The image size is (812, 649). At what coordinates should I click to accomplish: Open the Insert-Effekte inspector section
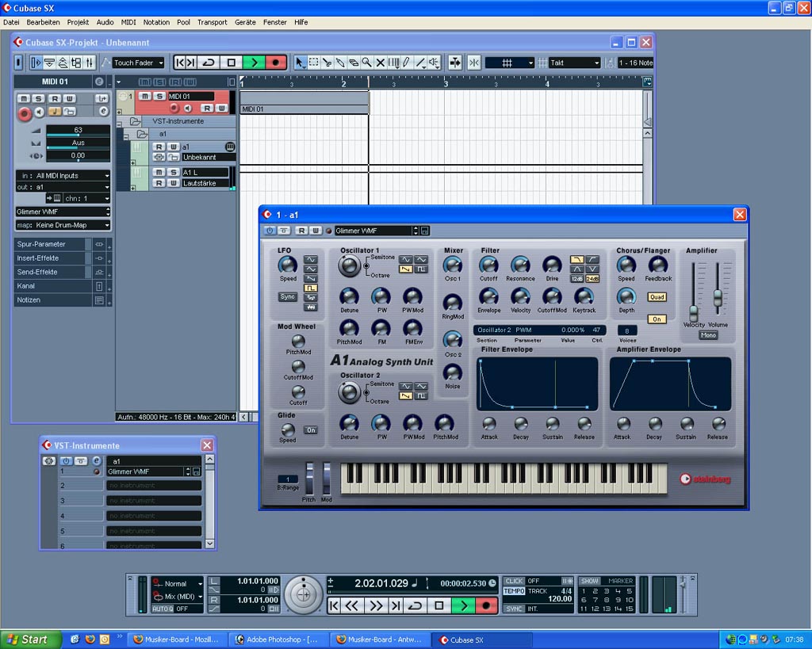coord(50,258)
